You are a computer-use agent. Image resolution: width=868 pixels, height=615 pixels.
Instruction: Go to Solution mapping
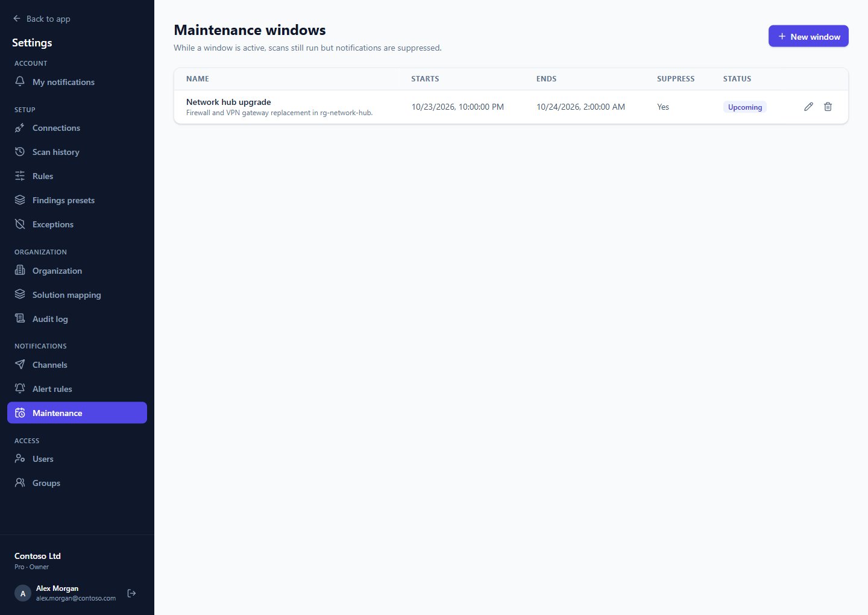pos(77,295)
